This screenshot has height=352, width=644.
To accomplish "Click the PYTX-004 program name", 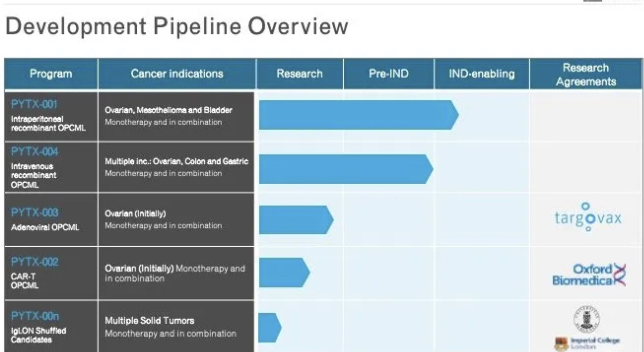I will click(x=35, y=151).
